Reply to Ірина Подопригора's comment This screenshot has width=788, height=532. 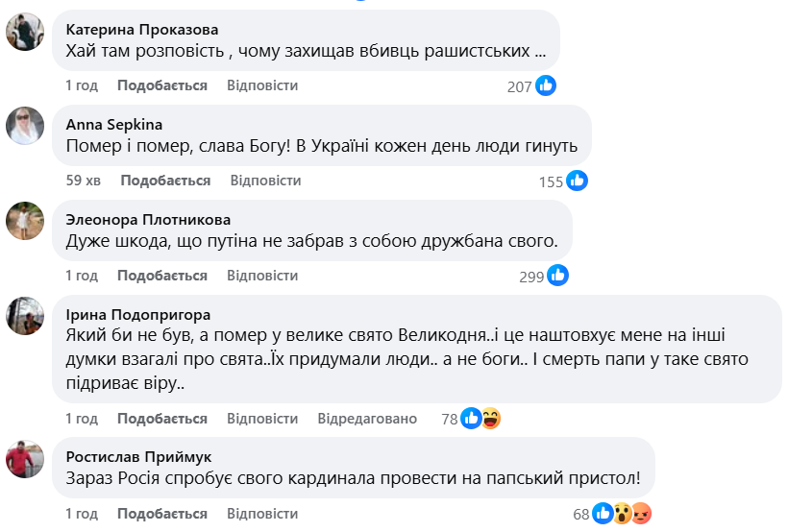[262, 419]
